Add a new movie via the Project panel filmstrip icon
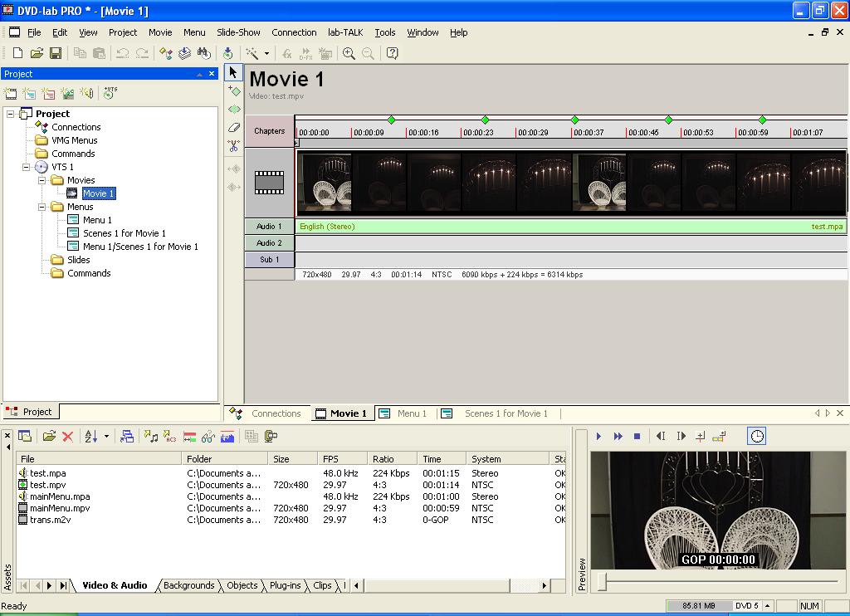Image resolution: width=850 pixels, height=616 pixels. pyautogui.click(x=10, y=93)
